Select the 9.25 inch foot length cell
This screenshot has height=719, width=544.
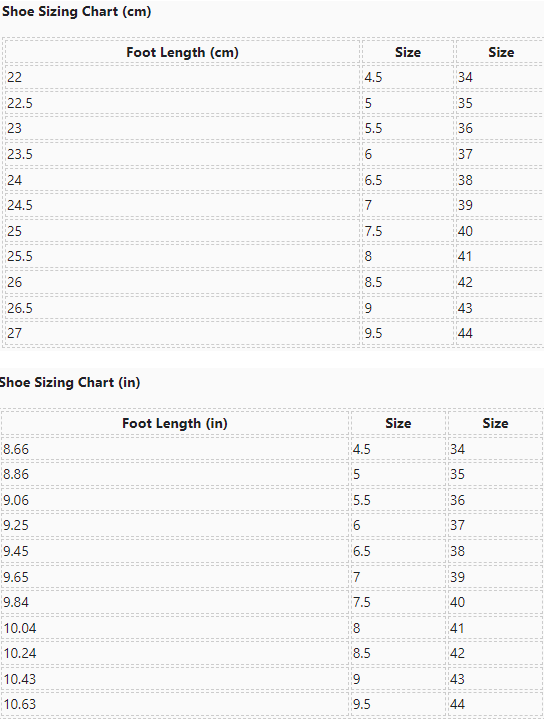175,525
